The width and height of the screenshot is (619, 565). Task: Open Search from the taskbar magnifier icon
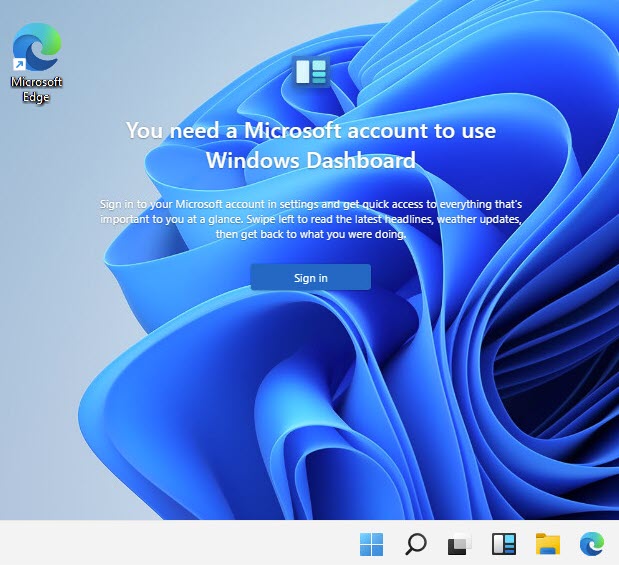point(415,544)
